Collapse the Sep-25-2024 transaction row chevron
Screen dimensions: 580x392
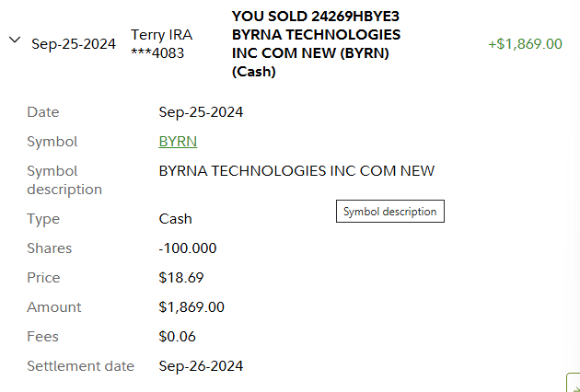[x=14, y=40]
